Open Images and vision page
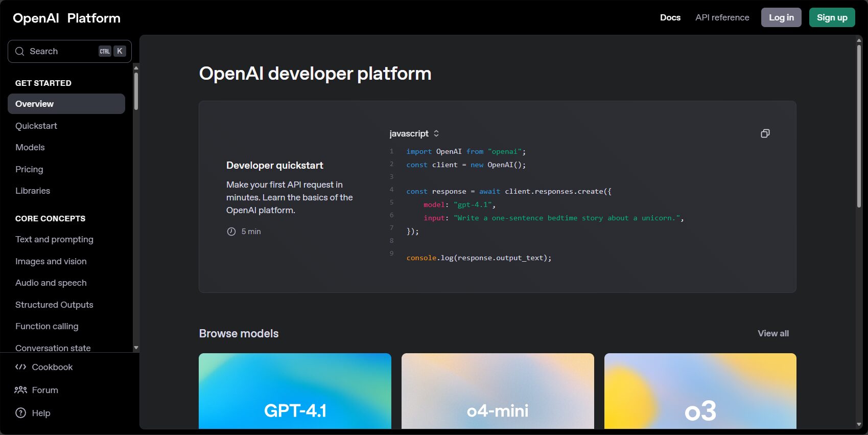This screenshot has width=868, height=435. click(x=51, y=261)
